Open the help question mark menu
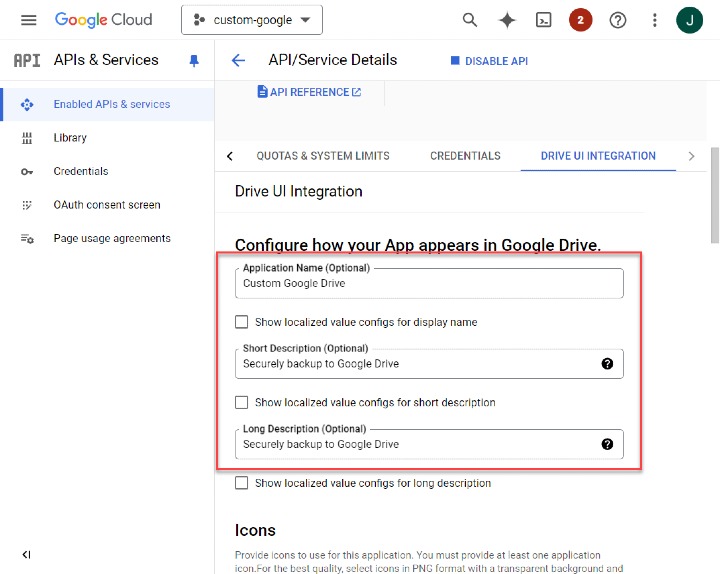Screen dimensions: 720x574 [618, 20]
